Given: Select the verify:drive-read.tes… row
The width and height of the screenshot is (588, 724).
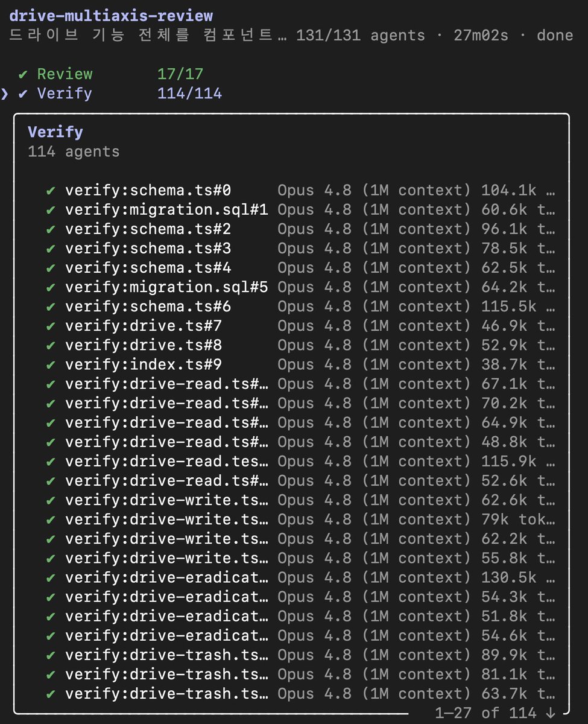Looking at the screenshot, I should (x=301, y=461).
